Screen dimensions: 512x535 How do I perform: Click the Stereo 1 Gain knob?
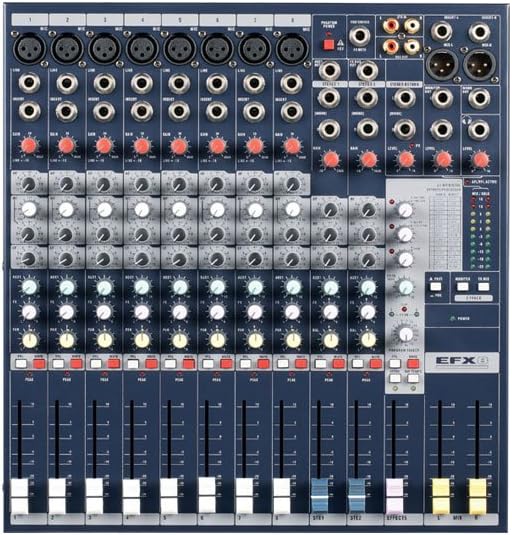pyautogui.click(x=331, y=159)
